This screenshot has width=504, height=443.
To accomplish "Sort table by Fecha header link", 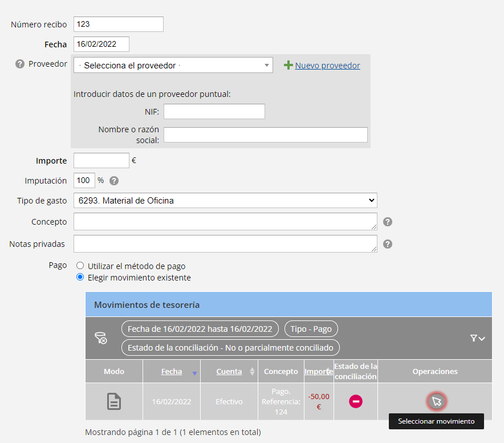I will click(x=172, y=371).
